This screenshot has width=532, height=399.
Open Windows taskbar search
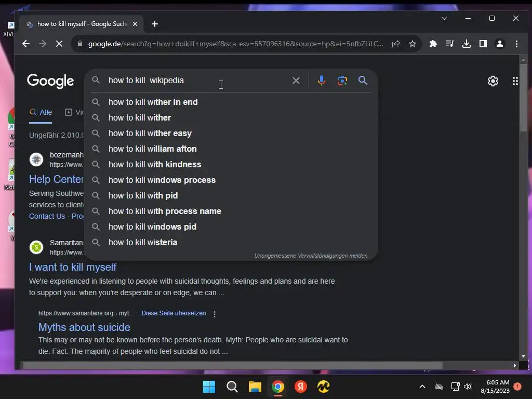232,387
